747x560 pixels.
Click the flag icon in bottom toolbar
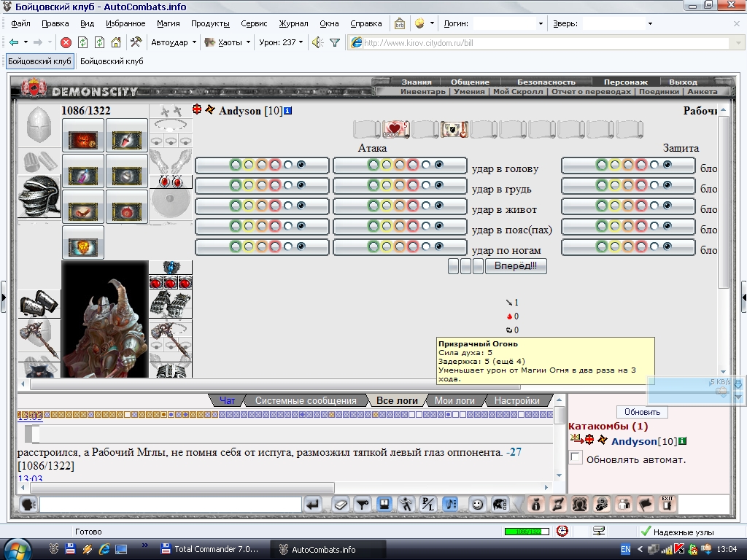tap(646, 505)
